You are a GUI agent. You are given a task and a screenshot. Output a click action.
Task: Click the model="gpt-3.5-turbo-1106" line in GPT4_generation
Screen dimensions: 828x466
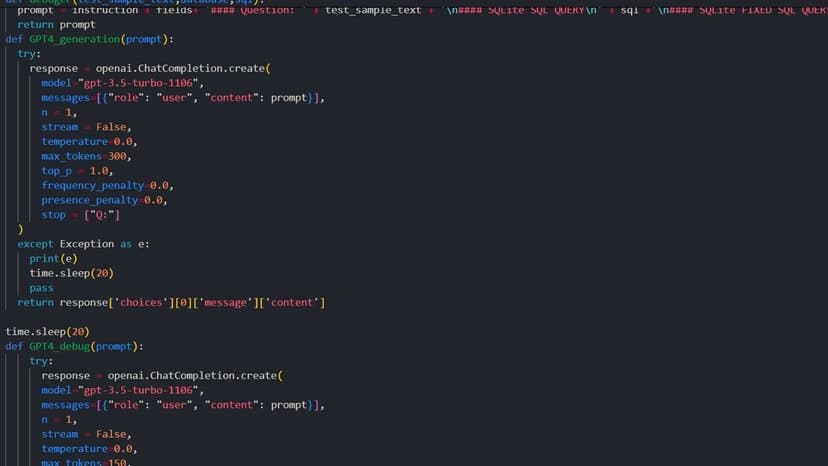click(x=123, y=83)
